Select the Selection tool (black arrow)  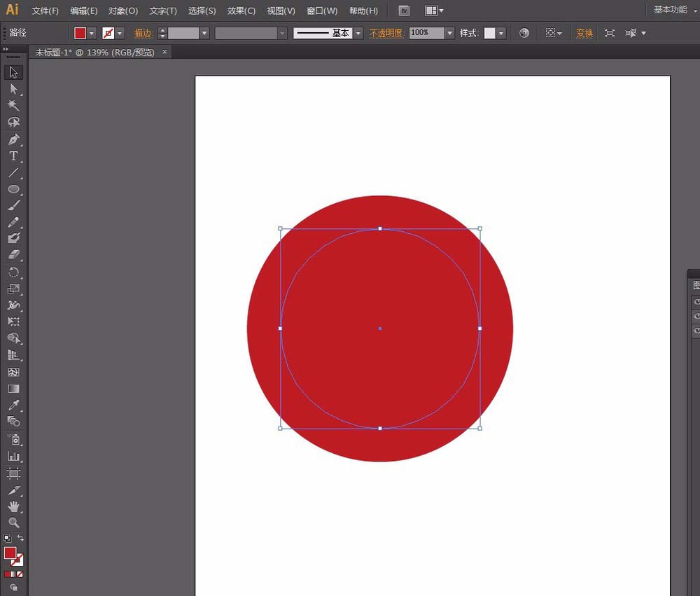pyautogui.click(x=13, y=72)
